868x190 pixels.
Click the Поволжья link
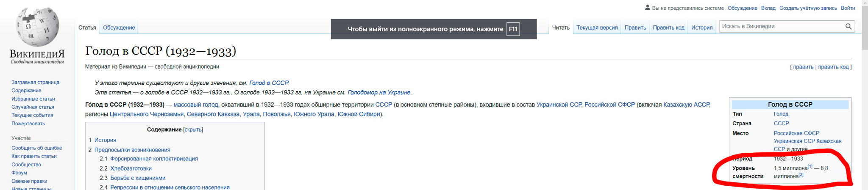277,114
